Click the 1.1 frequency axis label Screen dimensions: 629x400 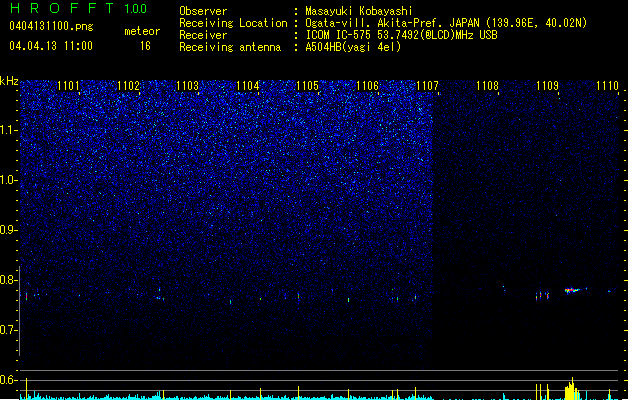coord(8,130)
